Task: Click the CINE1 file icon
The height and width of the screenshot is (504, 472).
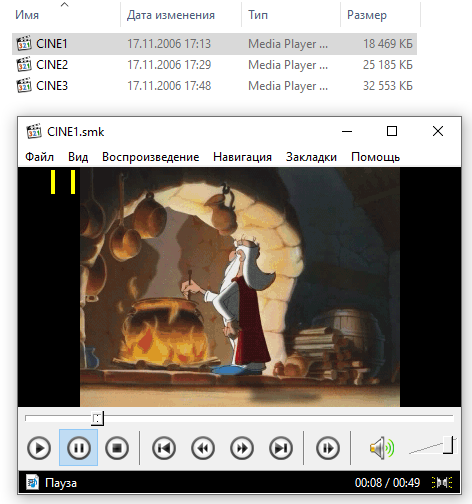Action: tap(24, 43)
